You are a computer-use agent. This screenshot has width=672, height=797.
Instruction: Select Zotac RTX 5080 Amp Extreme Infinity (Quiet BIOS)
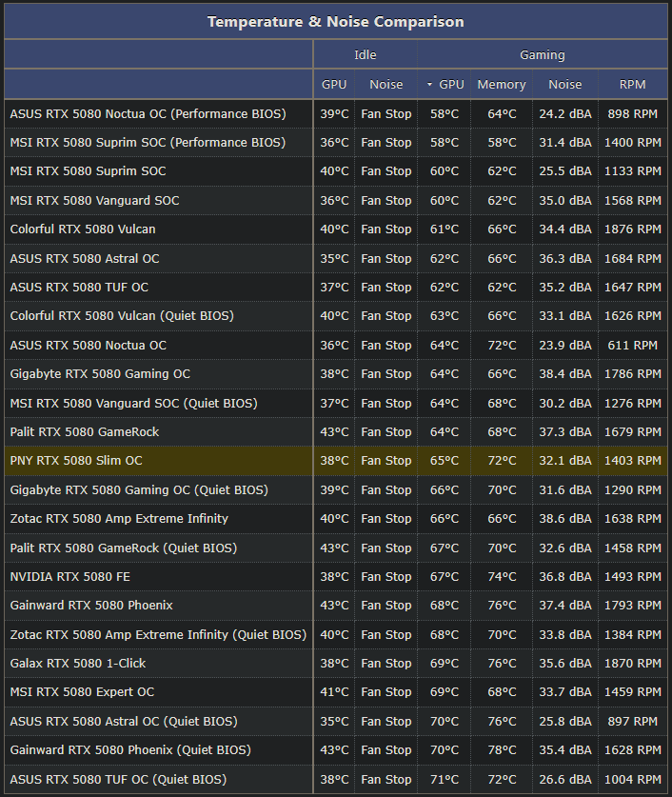(158, 635)
